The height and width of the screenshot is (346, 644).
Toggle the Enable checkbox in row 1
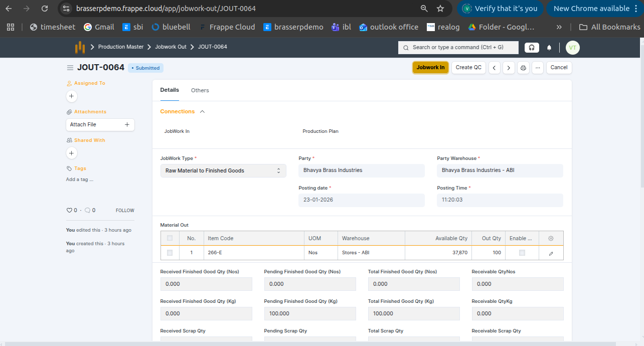[x=522, y=253]
